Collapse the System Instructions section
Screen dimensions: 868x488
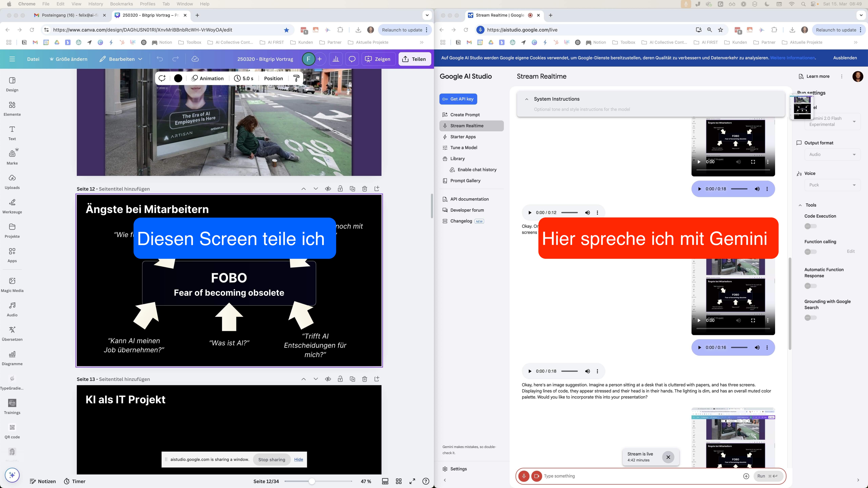(x=527, y=99)
